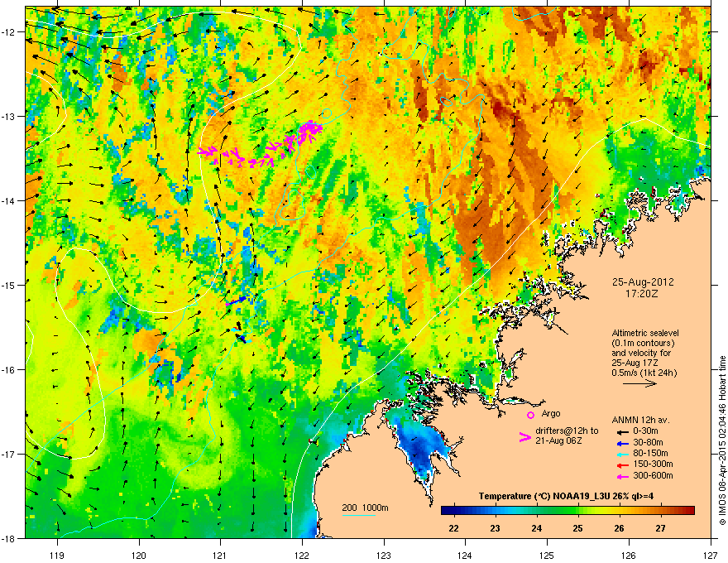This screenshot has height=563, width=728.
Task: Click the magenta Argo circle marker in legend
Action: tap(530, 415)
